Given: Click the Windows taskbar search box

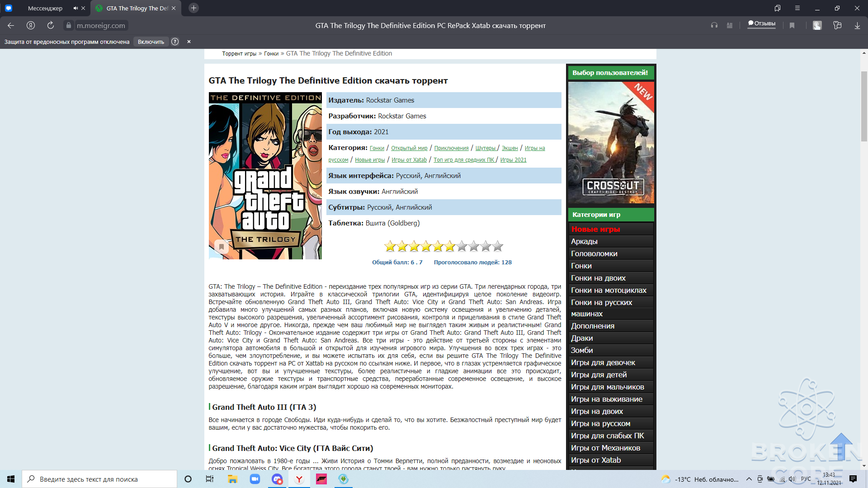Looking at the screenshot, I should tap(99, 479).
